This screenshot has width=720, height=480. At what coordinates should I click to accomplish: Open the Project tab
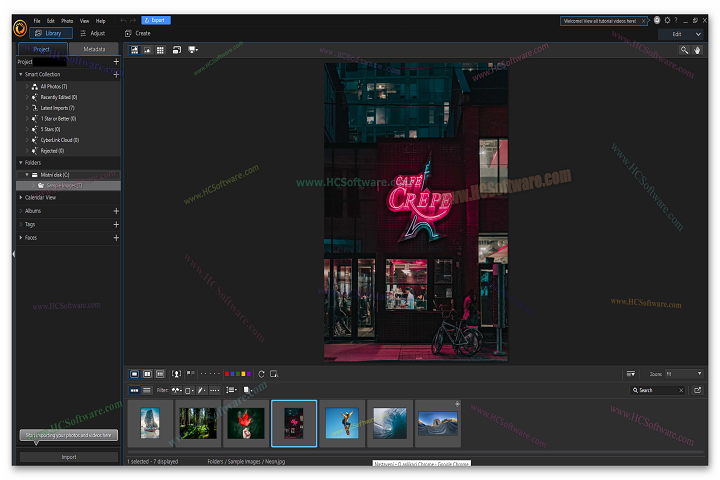43,49
